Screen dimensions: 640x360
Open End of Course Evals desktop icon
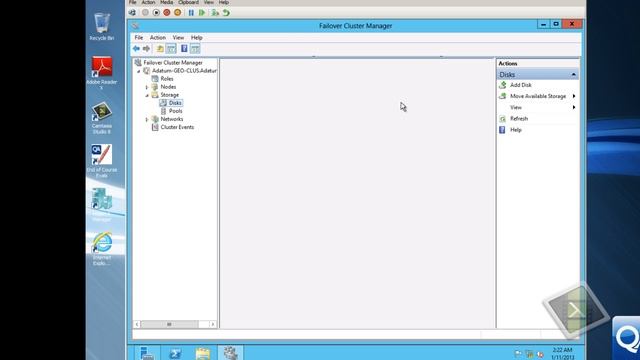click(102, 161)
